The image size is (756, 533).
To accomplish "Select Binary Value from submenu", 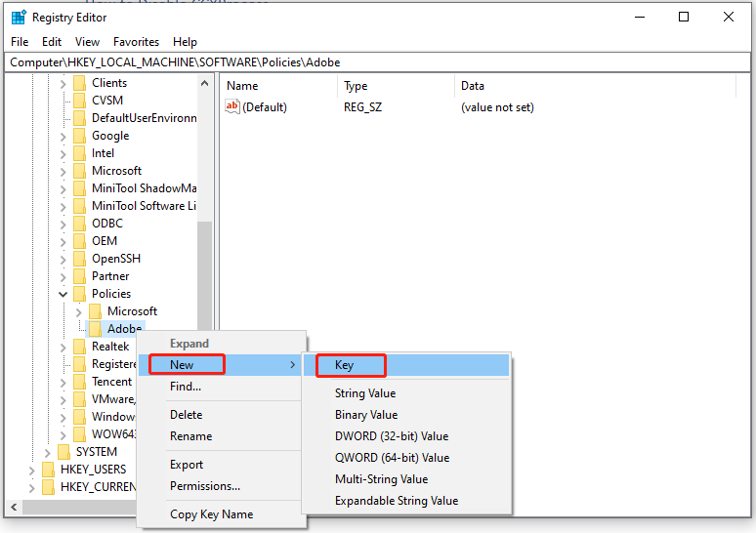I will pos(406,415).
